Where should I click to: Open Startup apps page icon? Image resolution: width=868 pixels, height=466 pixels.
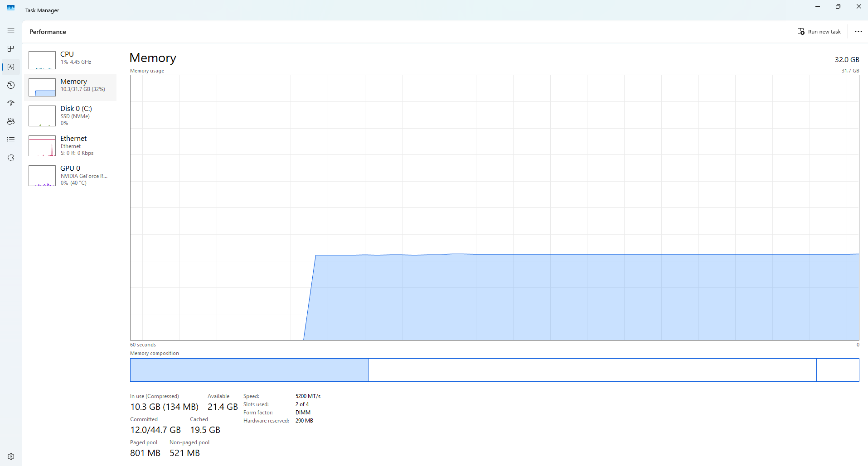point(11,103)
